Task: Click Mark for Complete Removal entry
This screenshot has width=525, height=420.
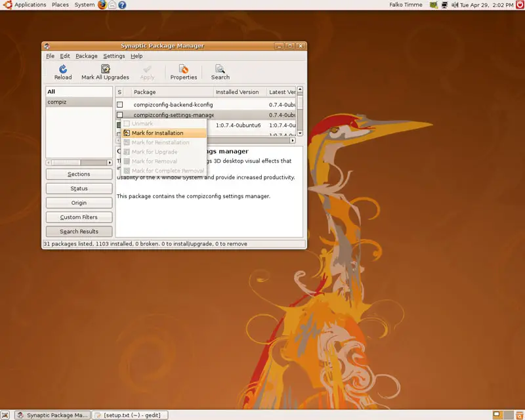Action: 163,171
